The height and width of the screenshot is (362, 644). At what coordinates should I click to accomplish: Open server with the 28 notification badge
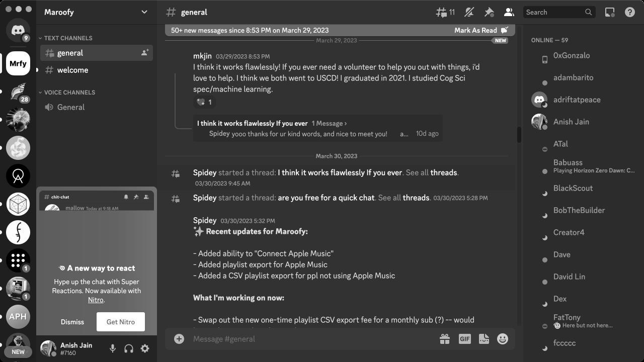click(x=18, y=92)
